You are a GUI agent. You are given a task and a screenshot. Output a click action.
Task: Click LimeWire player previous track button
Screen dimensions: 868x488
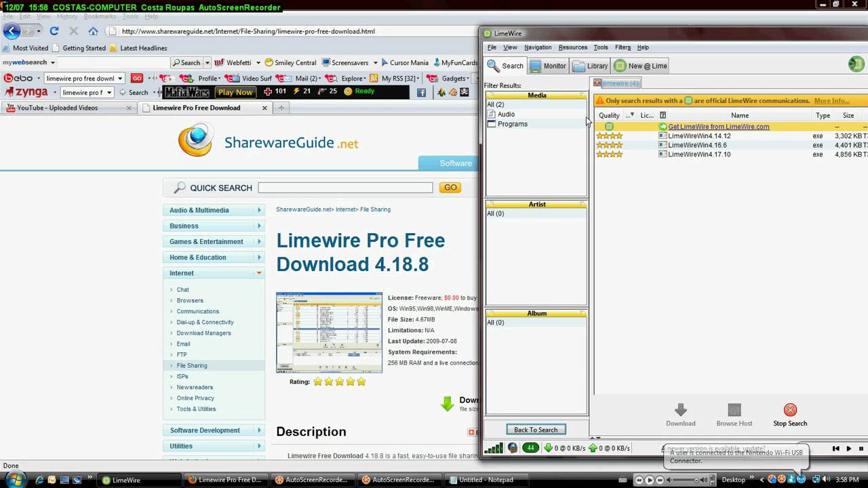[x=835, y=448]
